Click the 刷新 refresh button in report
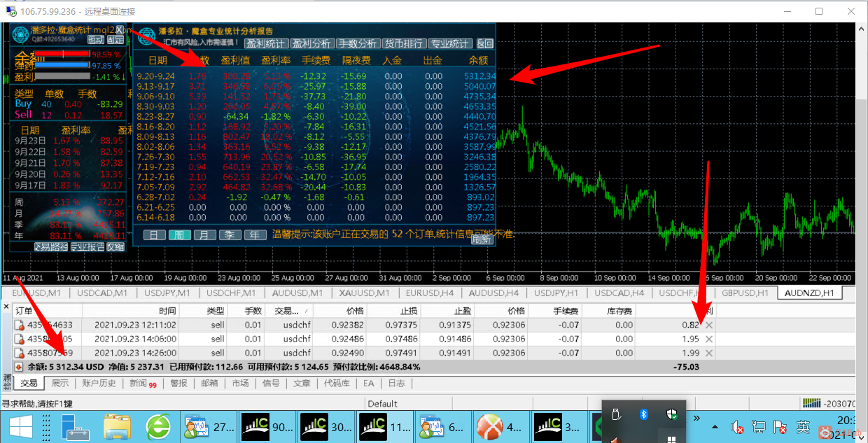 point(482,239)
